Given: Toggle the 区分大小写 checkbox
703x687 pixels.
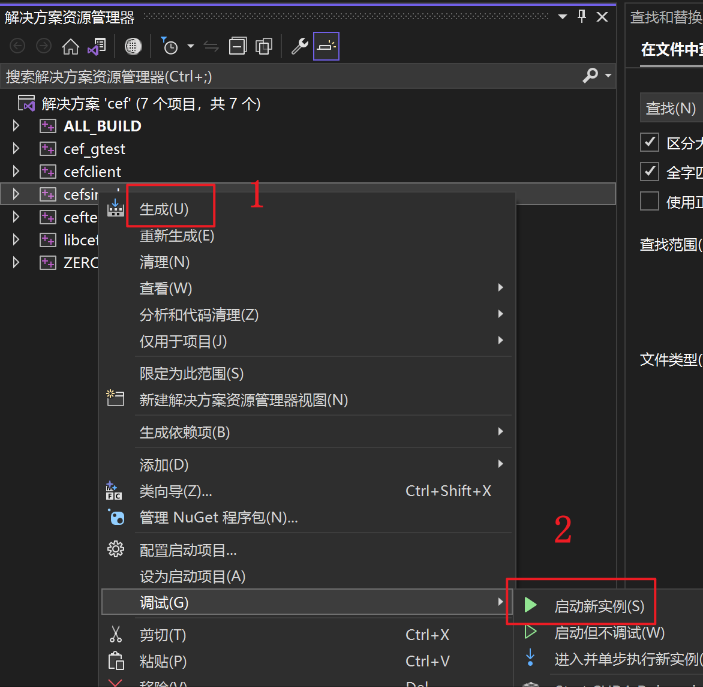Looking at the screenshot, I should coord(650,142).
